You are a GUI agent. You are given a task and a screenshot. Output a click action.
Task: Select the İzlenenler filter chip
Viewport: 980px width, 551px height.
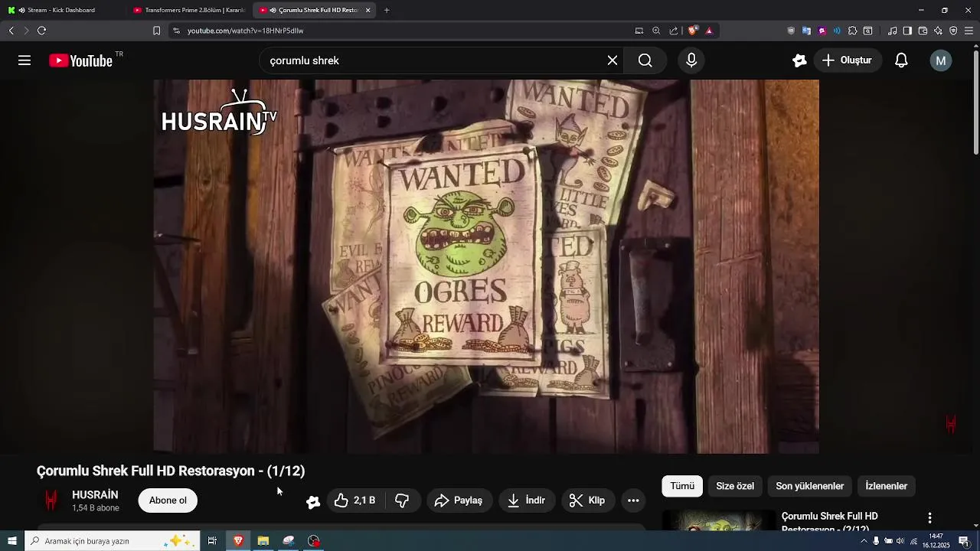pos(886,486)
